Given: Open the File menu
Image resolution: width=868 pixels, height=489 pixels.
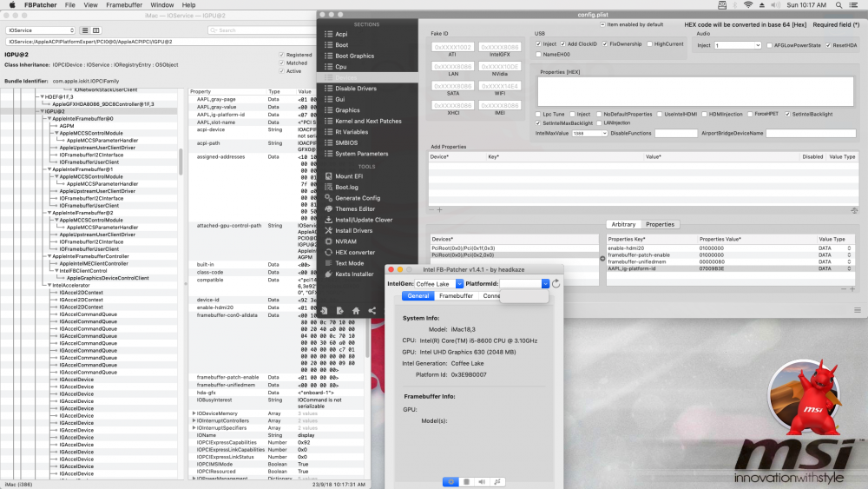Looking at the screenshot, I should pos(69,5).
